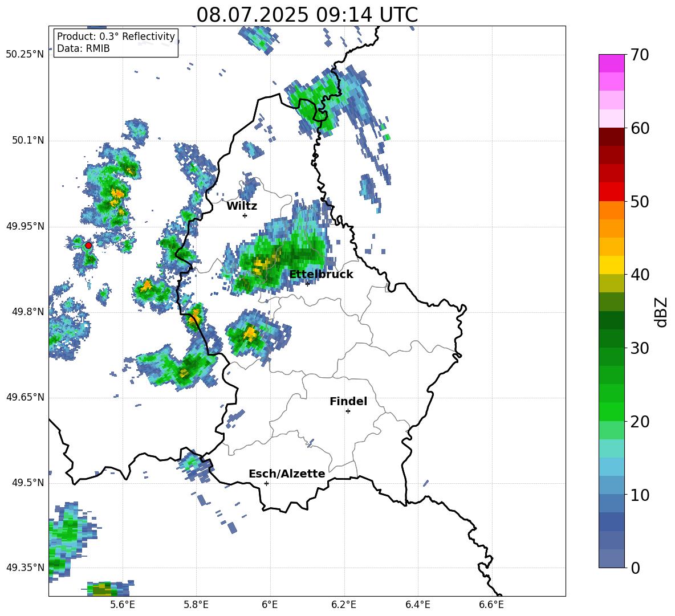Click the 60 tick label on colorbar
The width and height of the screenshot is (675, 616).
click(x=640, y=128)
